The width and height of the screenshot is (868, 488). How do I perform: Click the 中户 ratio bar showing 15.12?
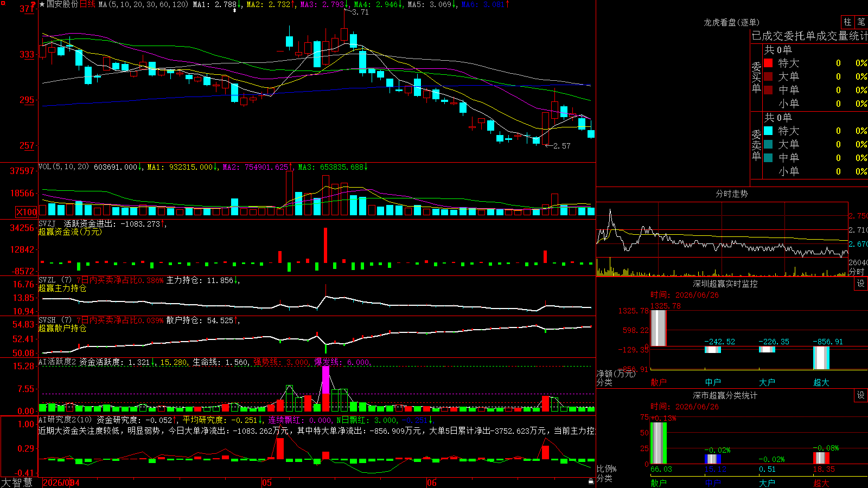point(713,459)
